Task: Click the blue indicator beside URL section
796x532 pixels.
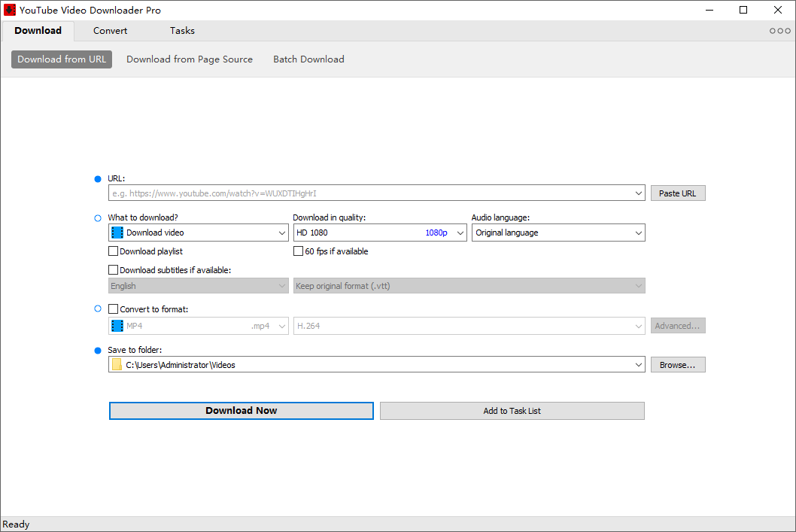Action: pyautogui.click(x=98, y=179)
